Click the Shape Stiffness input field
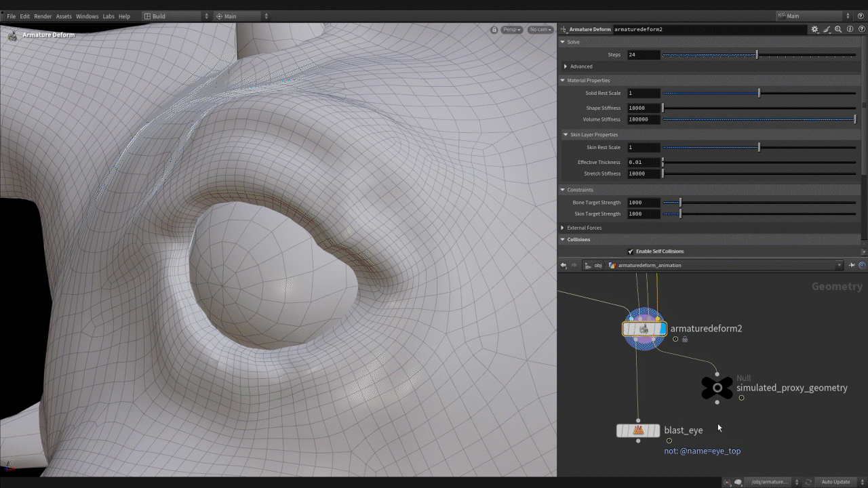The image size is (868, 488). (643, 108)
